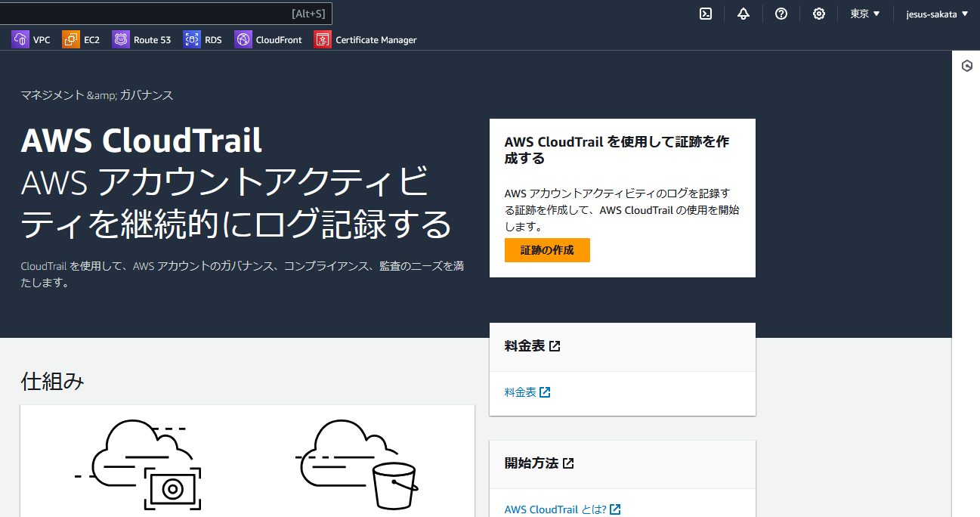The width and height of the screenshot is (980, 517).
Task: Open the 料金表 link in the card body
Action: [527, 392]
